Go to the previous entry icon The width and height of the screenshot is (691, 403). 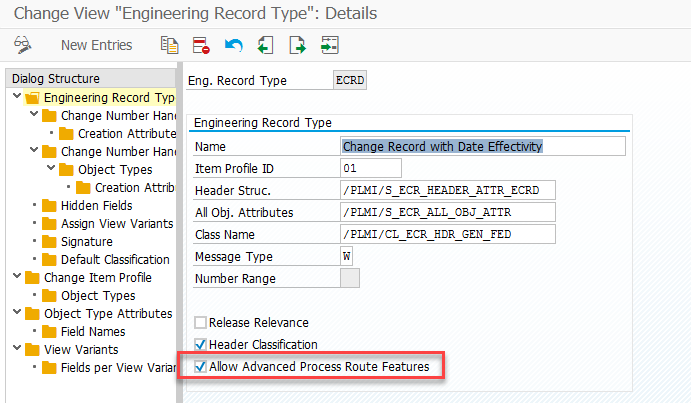[x=265, y=45]
